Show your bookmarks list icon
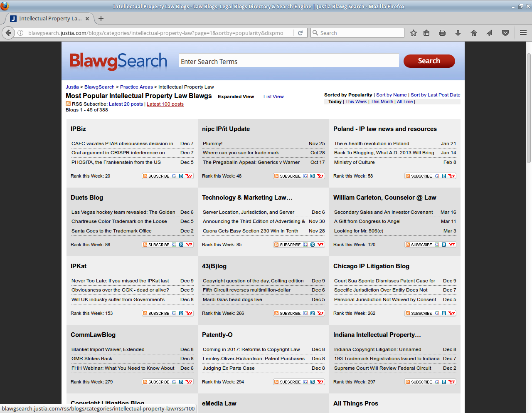 point(426,33)
